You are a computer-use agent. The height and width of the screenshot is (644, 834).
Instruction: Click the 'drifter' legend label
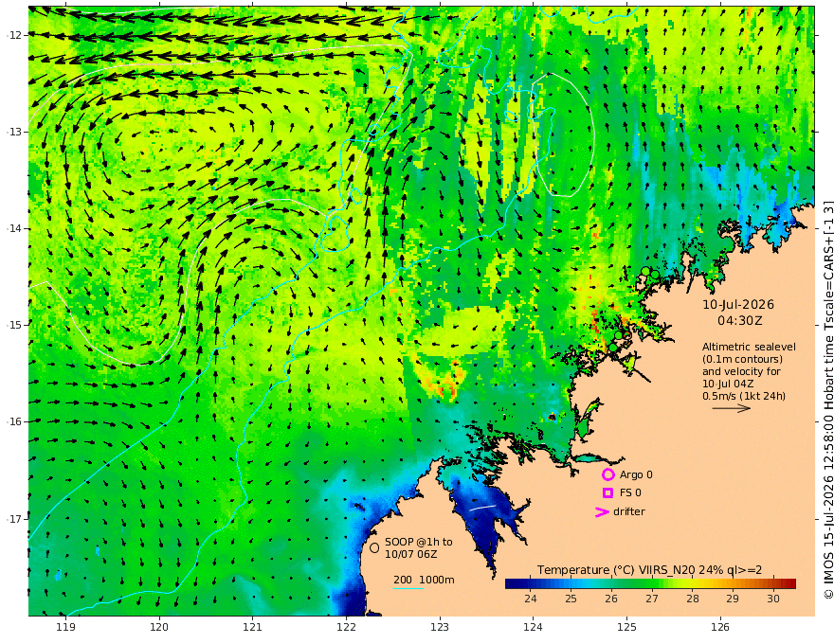coord(629,511)
